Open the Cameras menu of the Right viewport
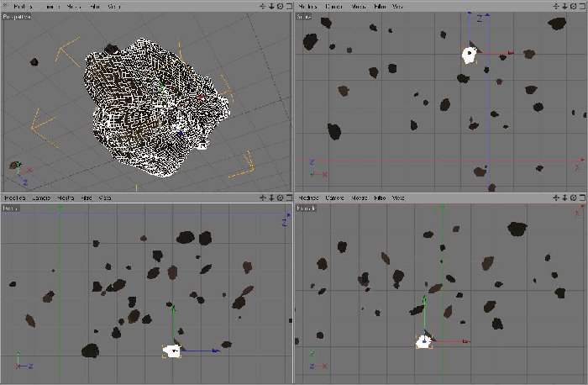The image size is (588, 385). click(41, 198)
